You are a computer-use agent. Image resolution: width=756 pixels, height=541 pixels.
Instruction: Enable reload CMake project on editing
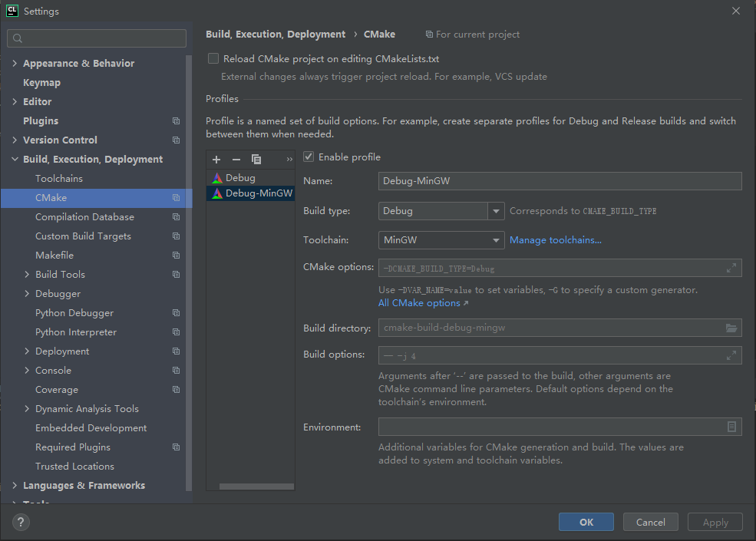[x=213, y=58]
